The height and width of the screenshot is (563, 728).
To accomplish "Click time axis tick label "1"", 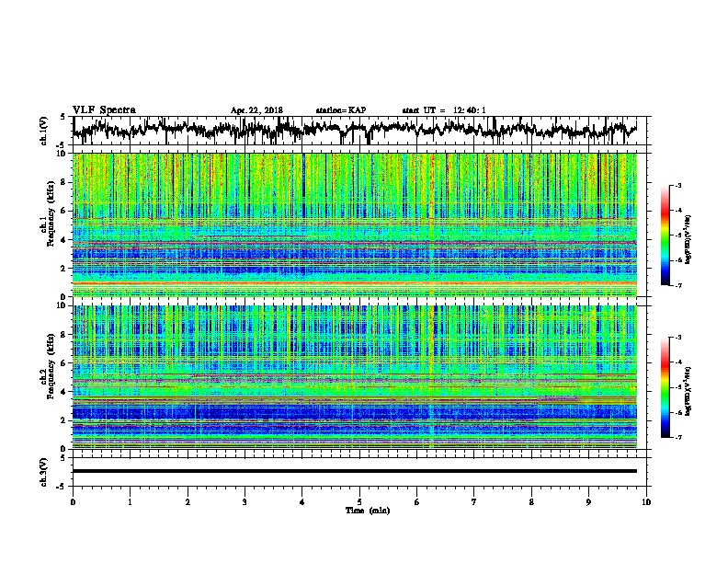I will tap(130, 501).
